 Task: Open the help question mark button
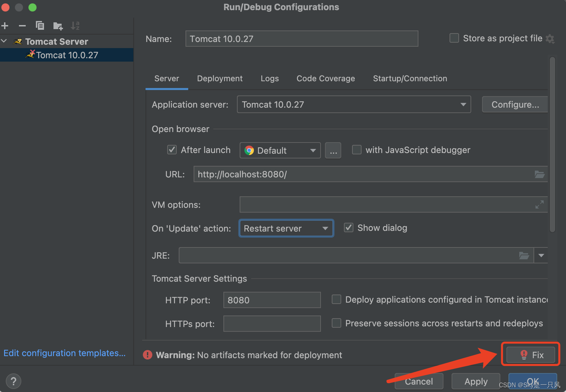point(14,381)
